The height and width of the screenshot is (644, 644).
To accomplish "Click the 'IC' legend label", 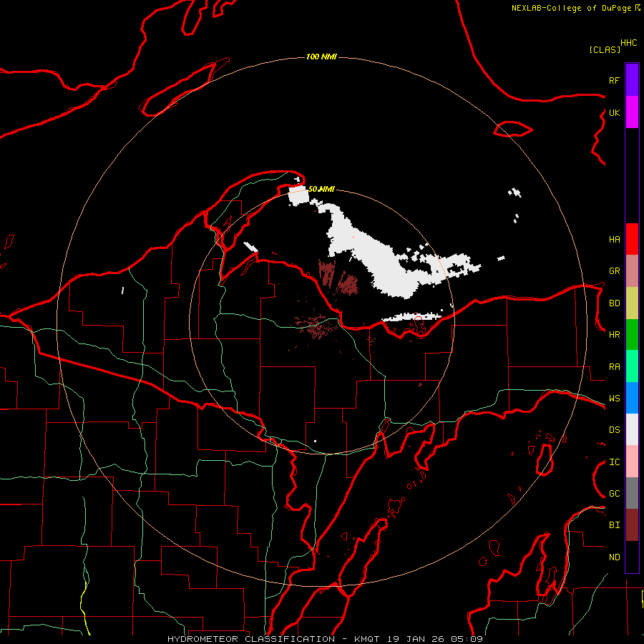I will 614,462.
